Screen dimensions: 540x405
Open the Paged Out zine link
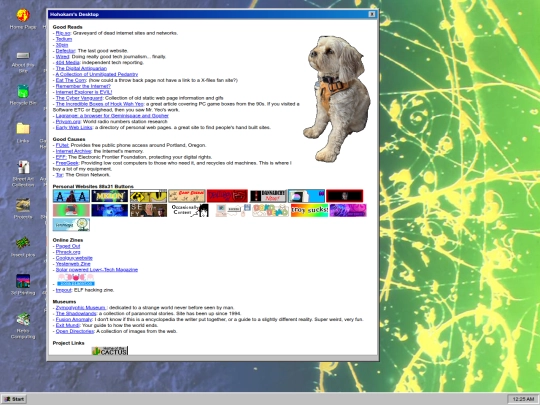click(x=68, y=246)
